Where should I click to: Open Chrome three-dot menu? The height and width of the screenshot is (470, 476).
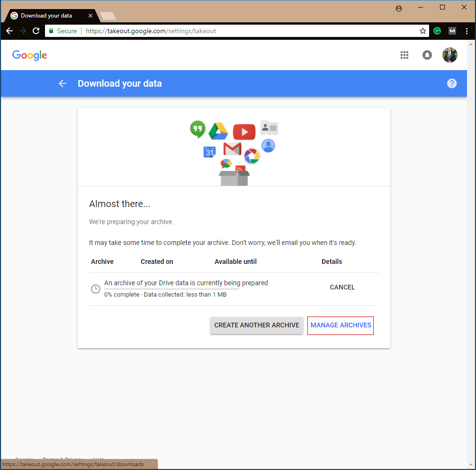tap(467, 31)
